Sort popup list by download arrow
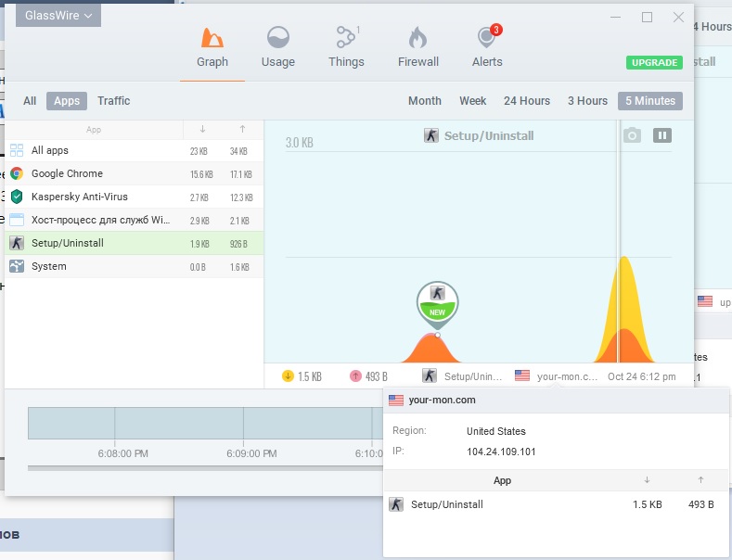This screenshot has width=732, height=560. click(647, 479)
